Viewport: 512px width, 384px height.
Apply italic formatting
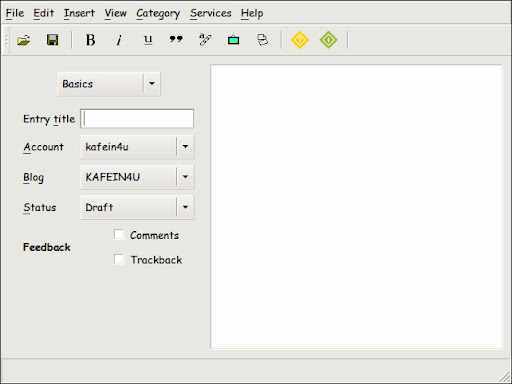coord(119,40)
